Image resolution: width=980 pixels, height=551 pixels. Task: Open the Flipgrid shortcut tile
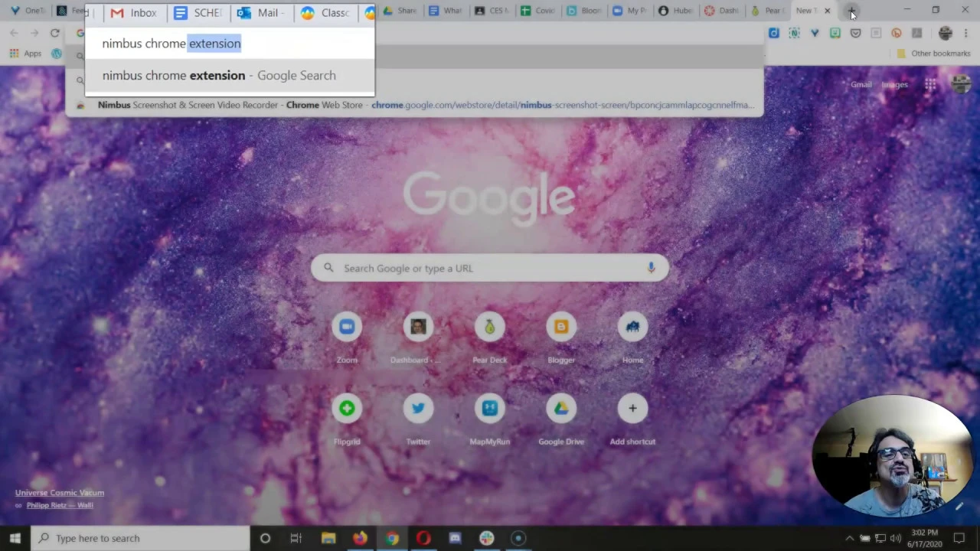347,419
